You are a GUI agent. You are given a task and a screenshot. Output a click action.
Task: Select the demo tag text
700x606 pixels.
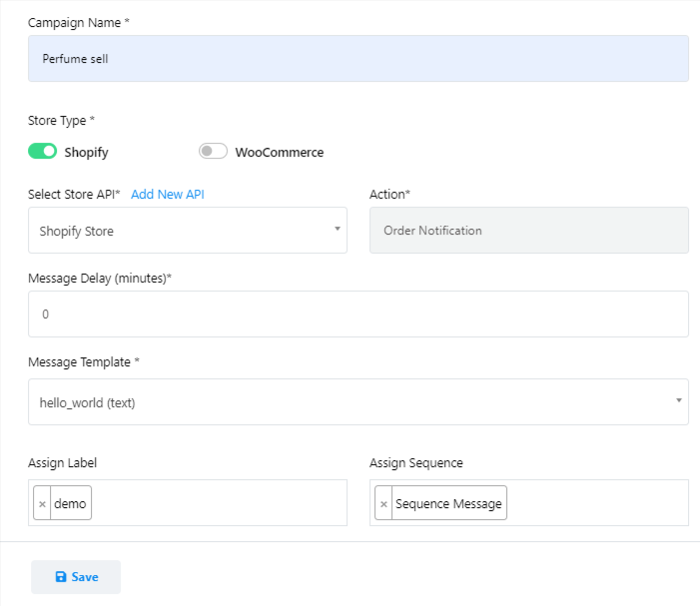pyautogui.click(x=70, y=504)
